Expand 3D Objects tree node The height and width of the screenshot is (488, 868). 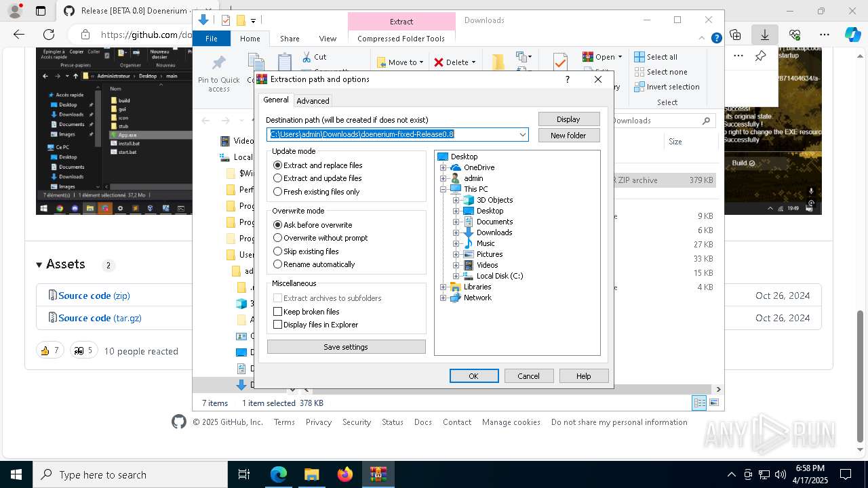[x=456, y=200]
